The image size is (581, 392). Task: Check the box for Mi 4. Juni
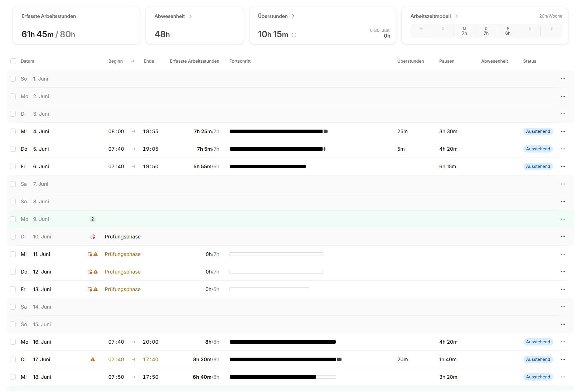13,131
